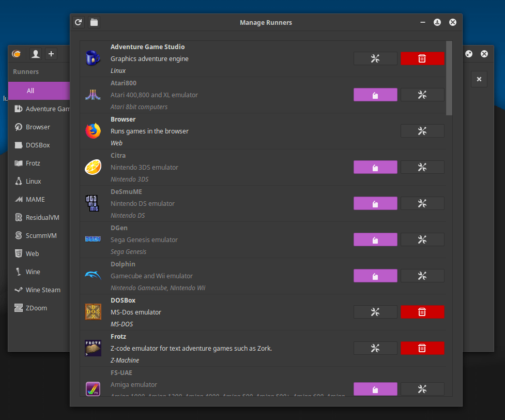This screenshot has height=420, width=505.
Task: Open the user account icon in Lutris window
Action: click(36, 54)
